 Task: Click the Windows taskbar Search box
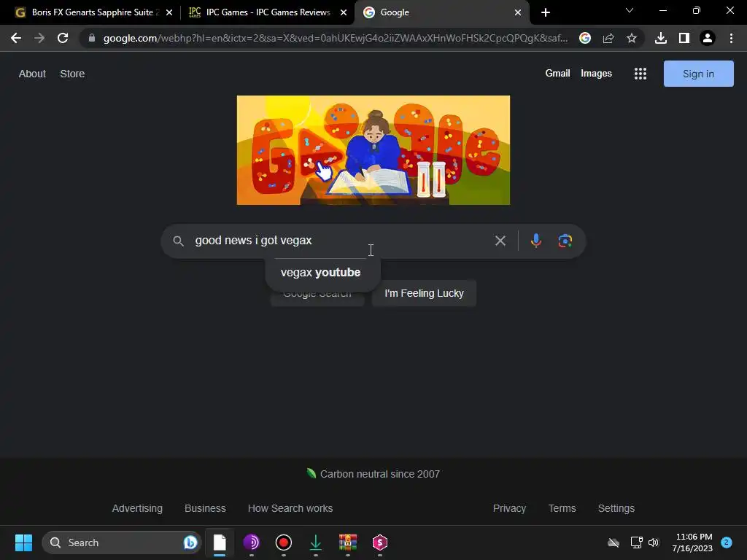tap(122, 542)
